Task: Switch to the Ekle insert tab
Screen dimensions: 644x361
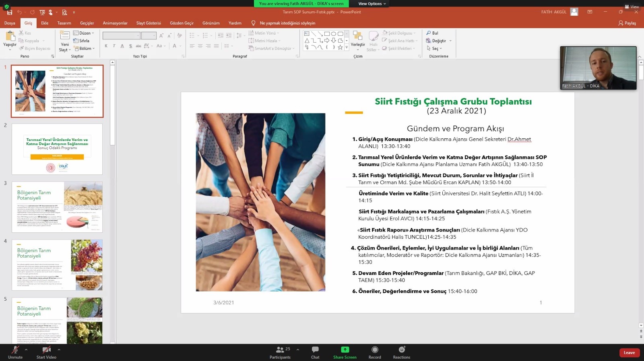Action: click(45, 23)
